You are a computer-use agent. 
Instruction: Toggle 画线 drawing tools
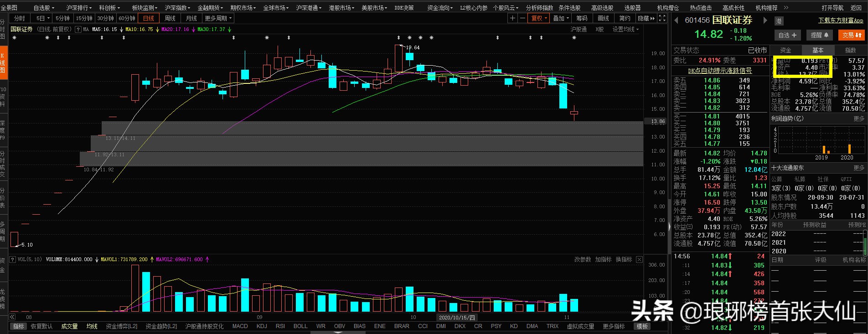603,18
